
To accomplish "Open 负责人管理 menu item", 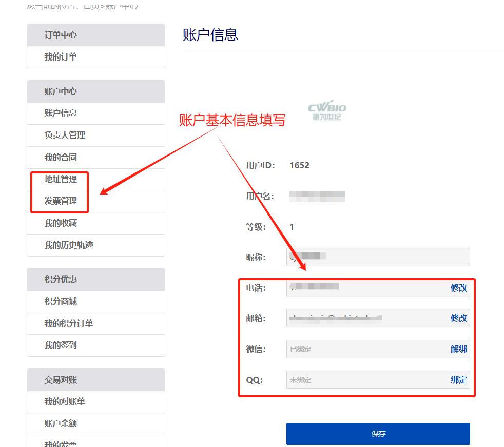I will click(x=65, y=135).
